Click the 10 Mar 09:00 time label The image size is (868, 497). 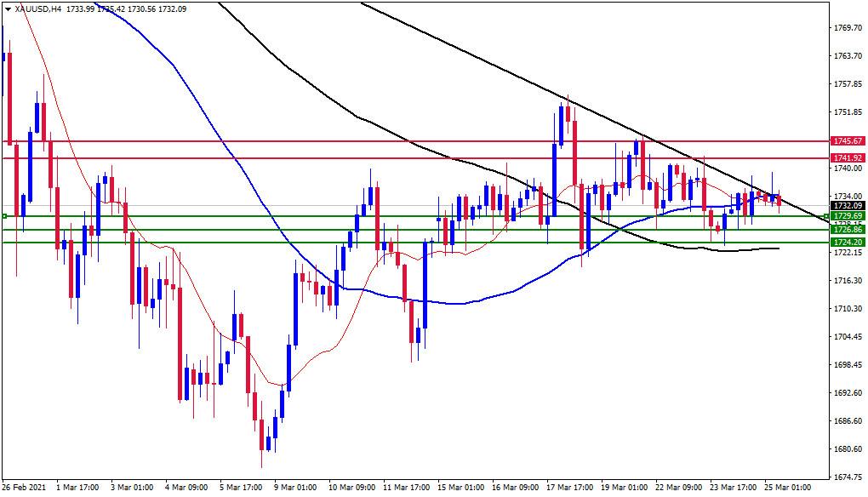point(351,488)
